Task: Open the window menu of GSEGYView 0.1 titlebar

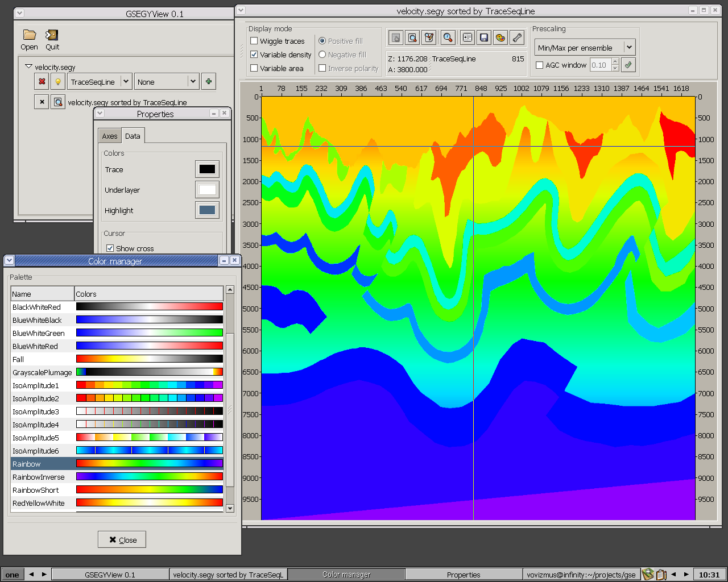Action: [19, 13]
